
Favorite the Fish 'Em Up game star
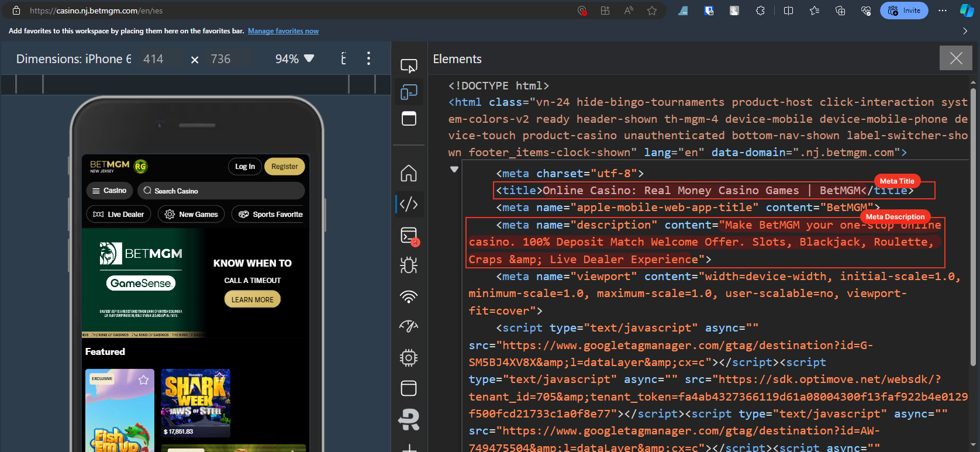(143, 380)
